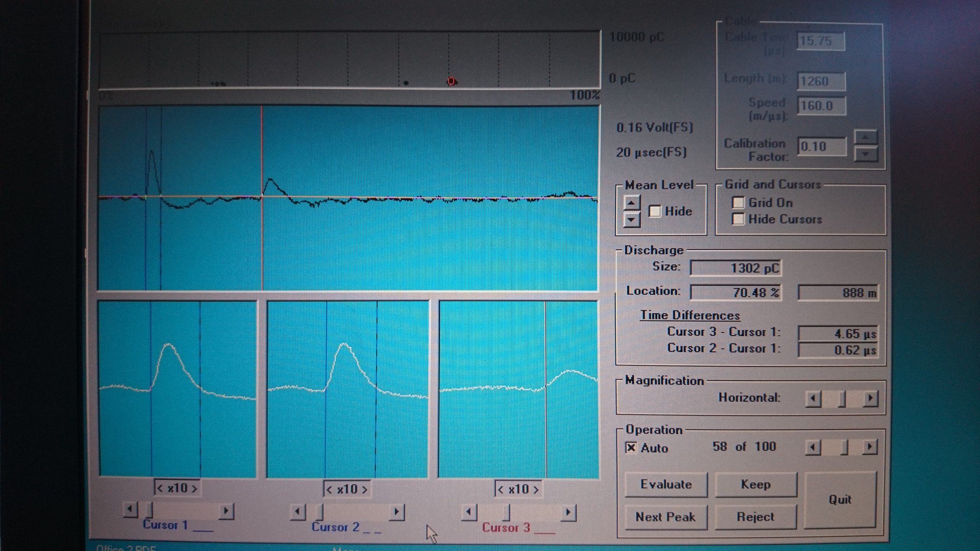The height and width of the screenshot is (551, 980).
Task: Increase the Calibration Factor with up arrow
Action: coord(866,137)
